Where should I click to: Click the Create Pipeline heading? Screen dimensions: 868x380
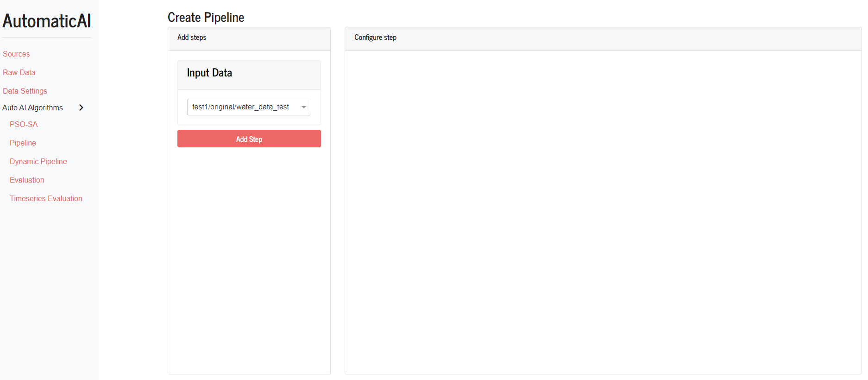click(x=206, y=17)
